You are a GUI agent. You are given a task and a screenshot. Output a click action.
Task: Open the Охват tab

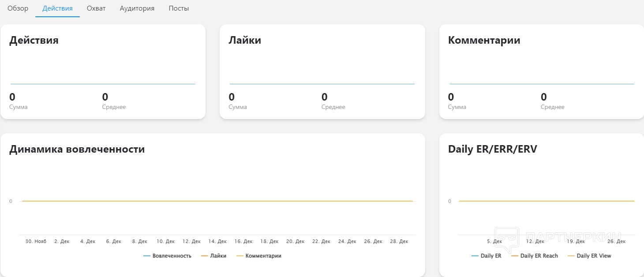click(x=96, y=8)
